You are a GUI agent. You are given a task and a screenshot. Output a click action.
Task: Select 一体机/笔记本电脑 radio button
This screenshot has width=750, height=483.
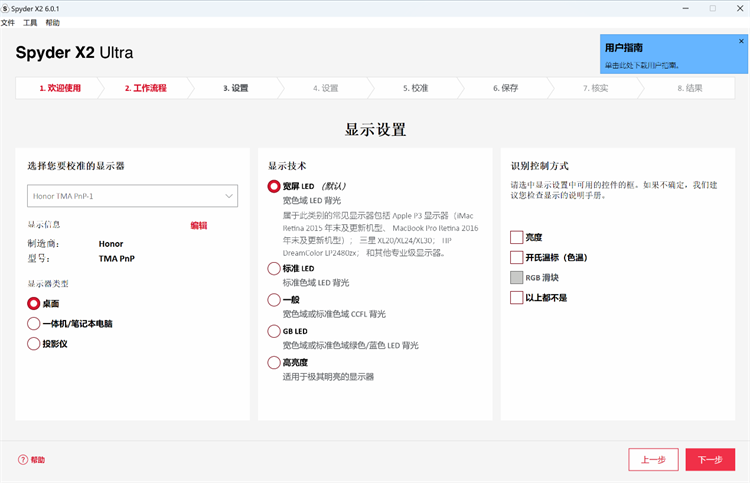click(x=33, y=324)
